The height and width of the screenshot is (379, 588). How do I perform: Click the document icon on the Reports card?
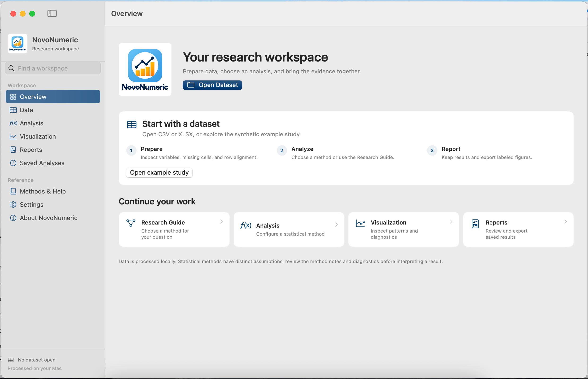pyautogui.click(x=475, y=224)
